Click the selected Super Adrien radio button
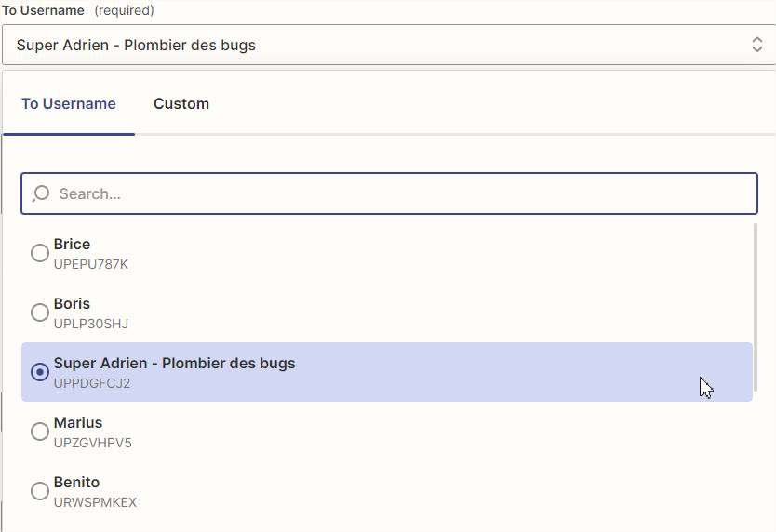 [x=40, y=372]
